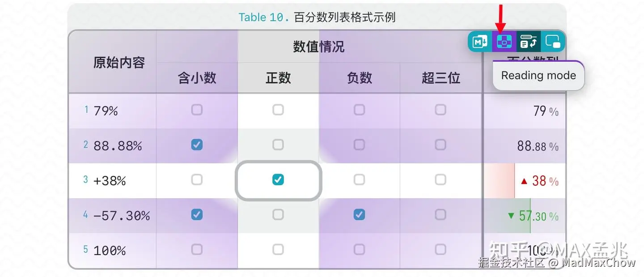The height and width of the screenshot is (277, 644).
Task: Check 超三位 checkbox in +38% row
Action: point(441,180)
